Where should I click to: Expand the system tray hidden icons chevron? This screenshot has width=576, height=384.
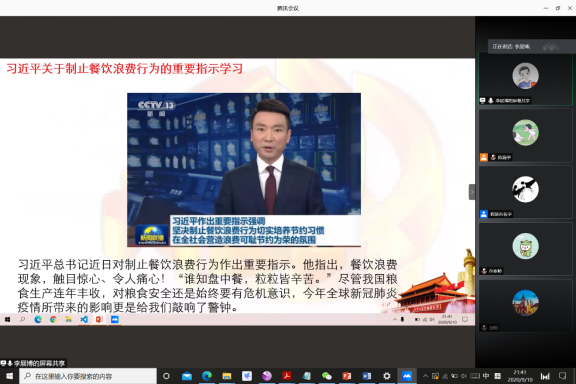point(425,376)
